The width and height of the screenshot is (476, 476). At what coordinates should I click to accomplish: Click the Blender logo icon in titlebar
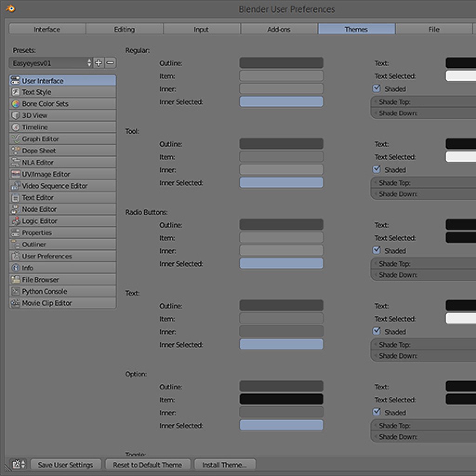point(10,8)
